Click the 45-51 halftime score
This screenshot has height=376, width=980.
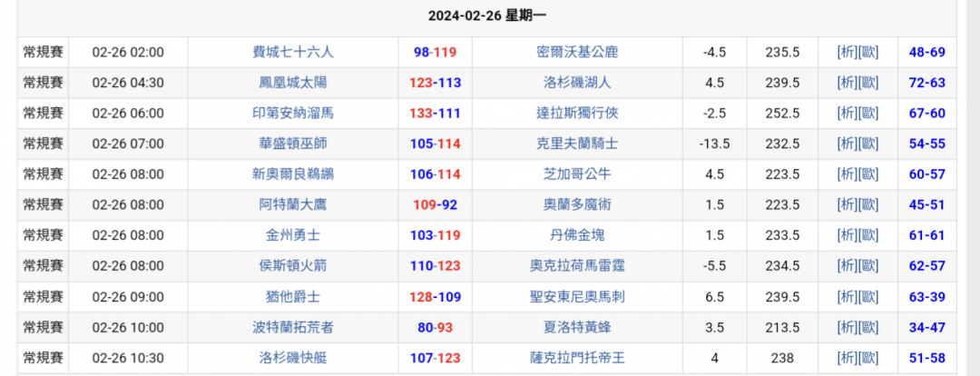(926, 204)
